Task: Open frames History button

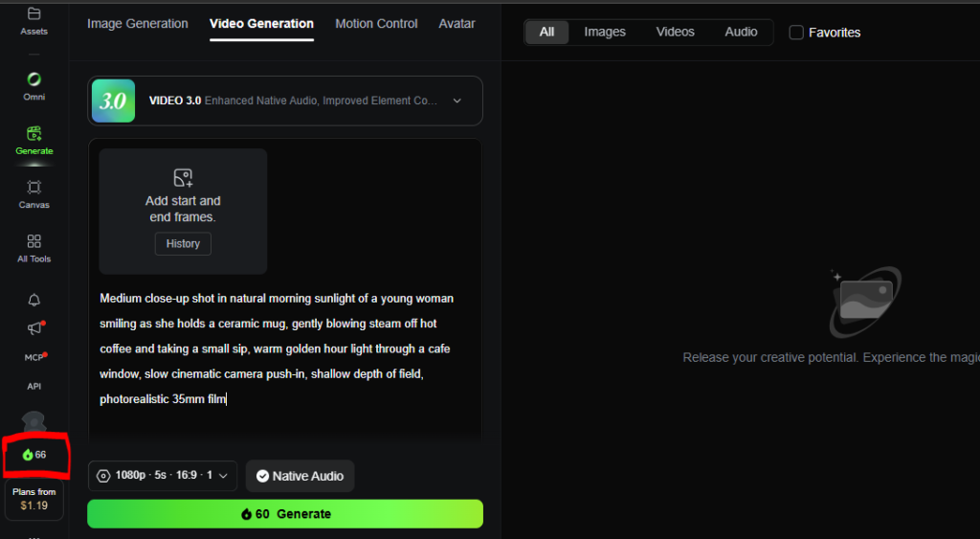Action: 183,244
